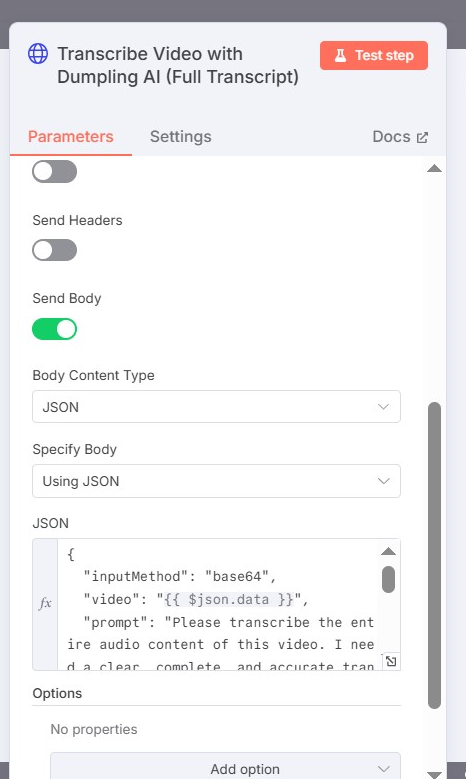Switch to the Settings tab
This screenshot has height=779, width=466.
[x=181, y=137]
